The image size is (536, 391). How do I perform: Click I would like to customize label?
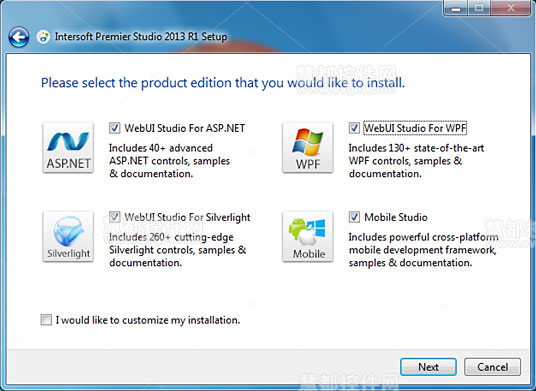148,320
